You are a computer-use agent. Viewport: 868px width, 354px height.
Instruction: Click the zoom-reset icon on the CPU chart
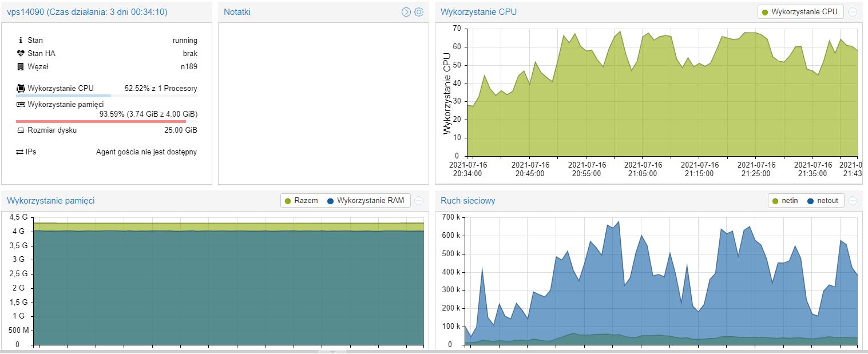(x=853, y=12)
